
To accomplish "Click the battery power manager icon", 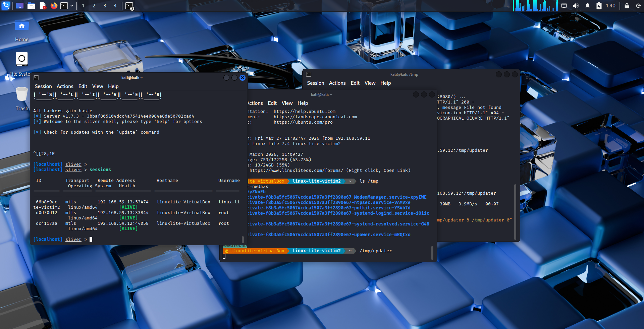I will [x=599, y=6].
